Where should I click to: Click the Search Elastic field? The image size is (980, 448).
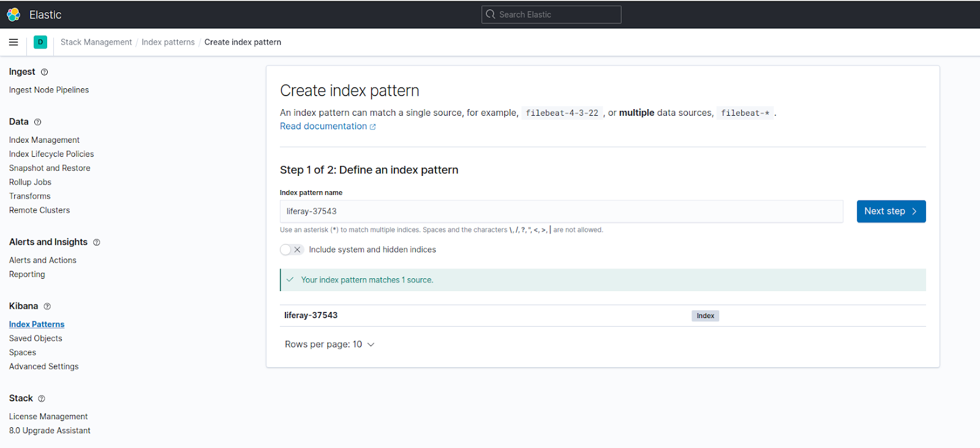tap(551, 15)
